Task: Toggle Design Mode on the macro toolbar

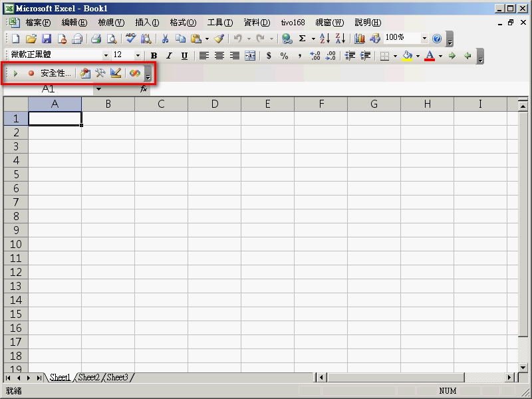Action: pos(116,73)
